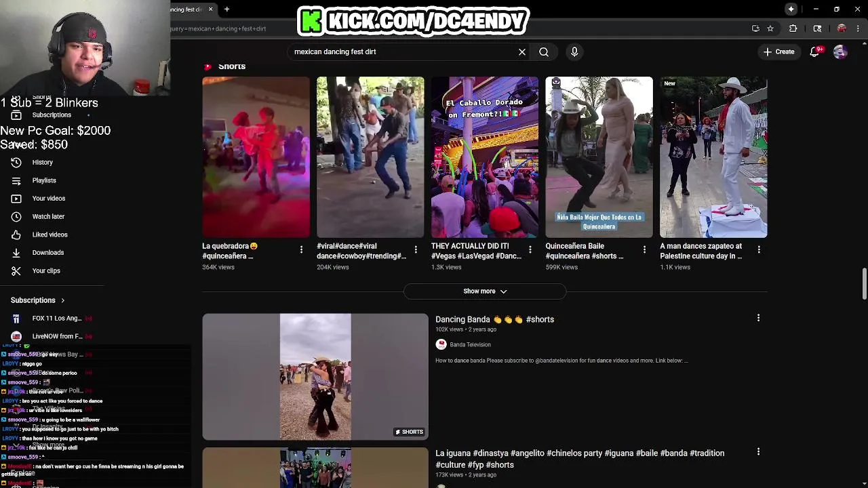Click the search magnifier button
Image resolution: width=868 pixels, height=488 pixels.
coord(544,52)
